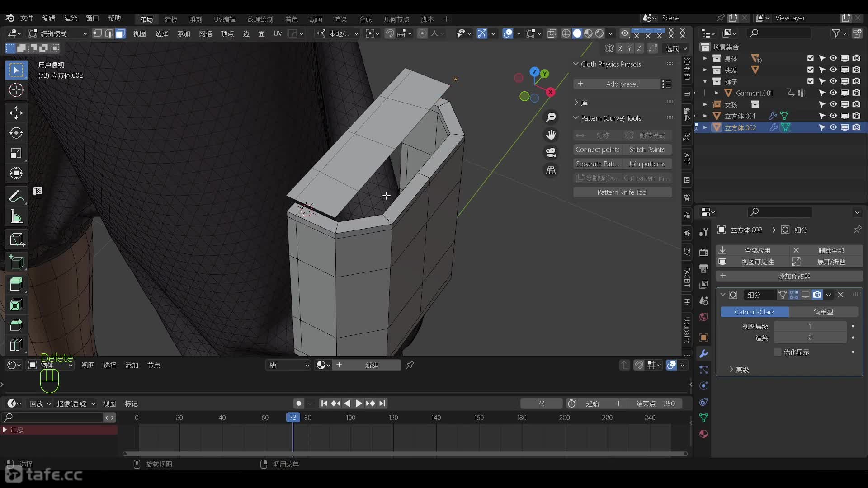Open Render properties tab
Image resolution: width=868 pixels, height=488 pixels.
pyautogui.click(x=703, y=252)
